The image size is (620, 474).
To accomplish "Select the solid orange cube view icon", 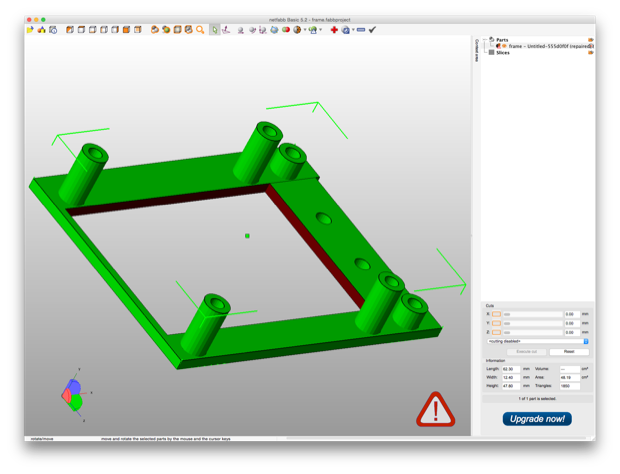I will click(x=127, y=30).
